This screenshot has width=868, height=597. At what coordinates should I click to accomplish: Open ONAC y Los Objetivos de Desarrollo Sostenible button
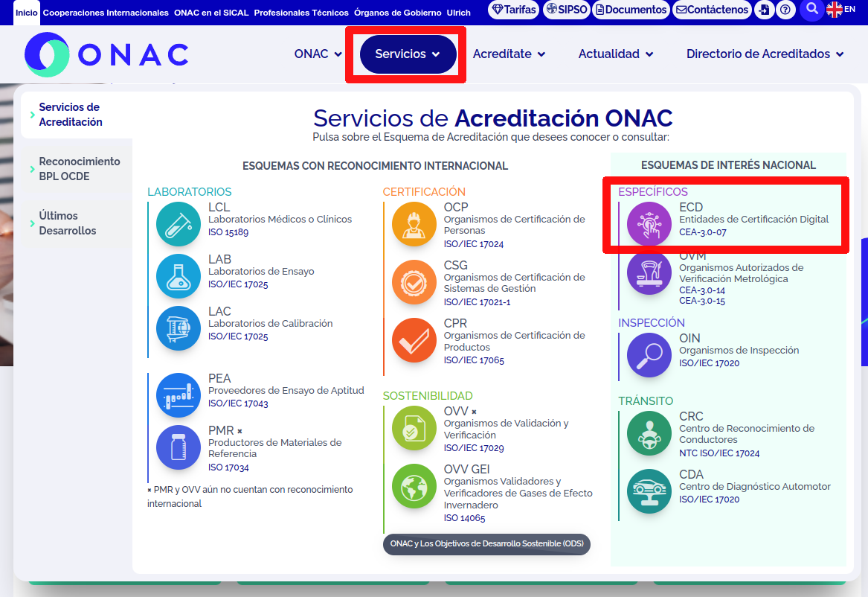coord(486,544)
